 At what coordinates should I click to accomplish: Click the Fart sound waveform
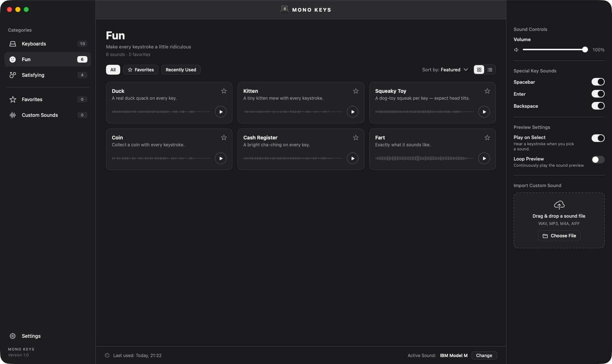424,158
